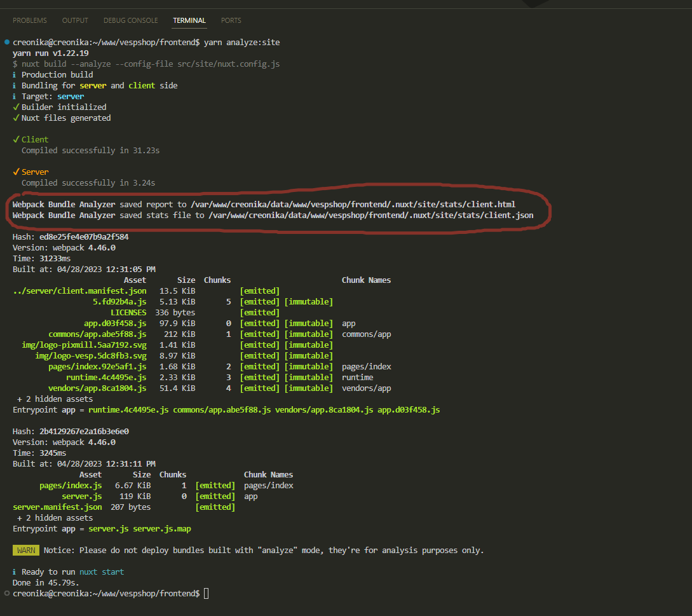This screenshot has width=692, height=616.
Task: Click server.js in the server asset table
Action: pyautogui.click(x=82, y=496)
